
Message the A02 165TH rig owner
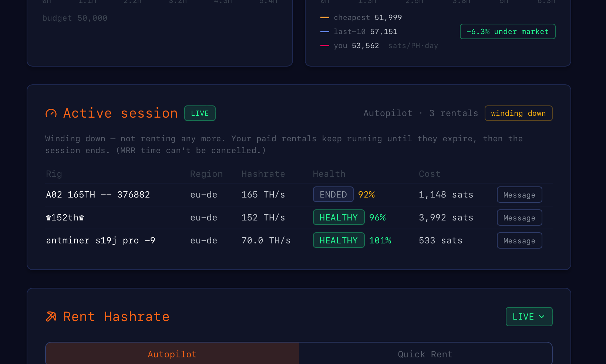coord(519,195)
